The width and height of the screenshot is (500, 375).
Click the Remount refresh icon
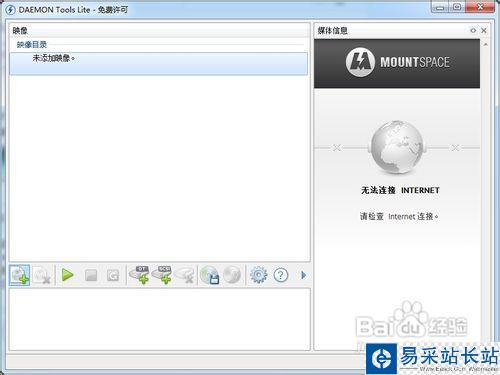(113, 276)
